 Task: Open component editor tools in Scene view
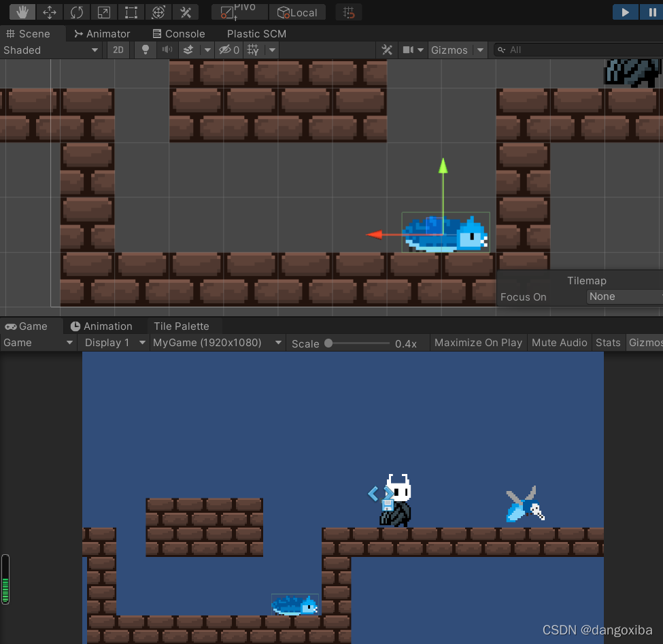386,50
